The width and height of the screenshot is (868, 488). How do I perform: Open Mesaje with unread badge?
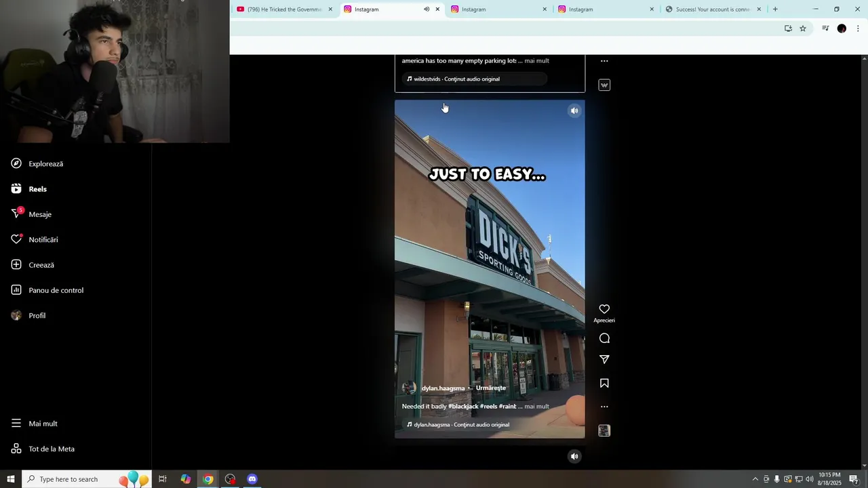point(31,214)
